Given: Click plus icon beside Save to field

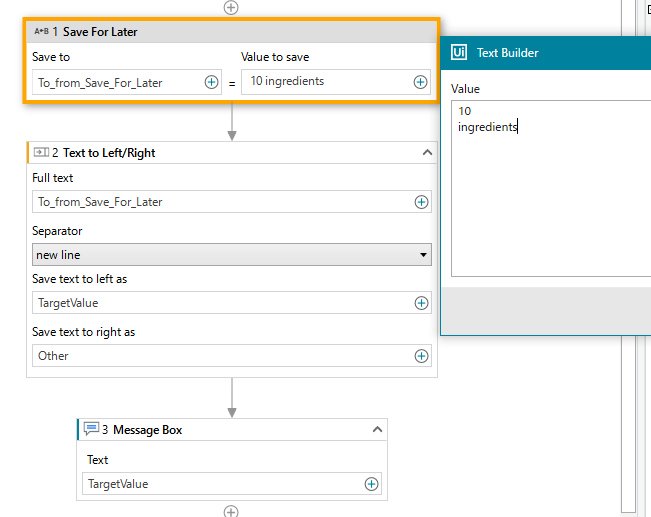Looking at the screenshot, I should pos(212,82).
